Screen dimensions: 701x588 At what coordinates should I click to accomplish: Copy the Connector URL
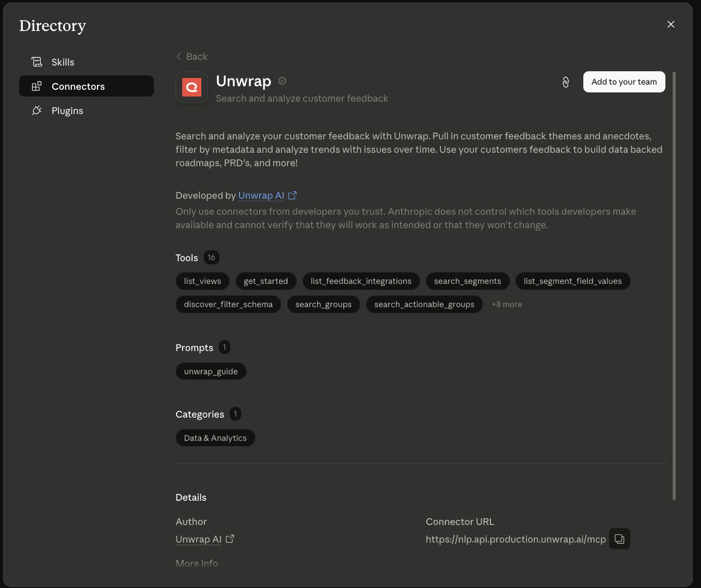[x=619, y=539]
